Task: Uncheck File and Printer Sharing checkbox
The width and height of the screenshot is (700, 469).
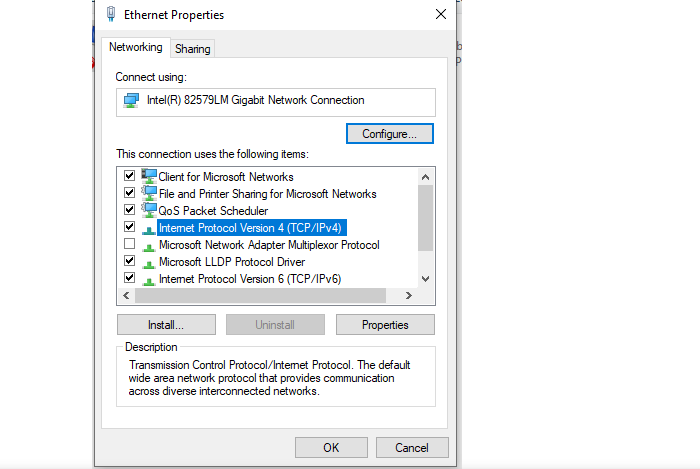Action: [129, 192]
